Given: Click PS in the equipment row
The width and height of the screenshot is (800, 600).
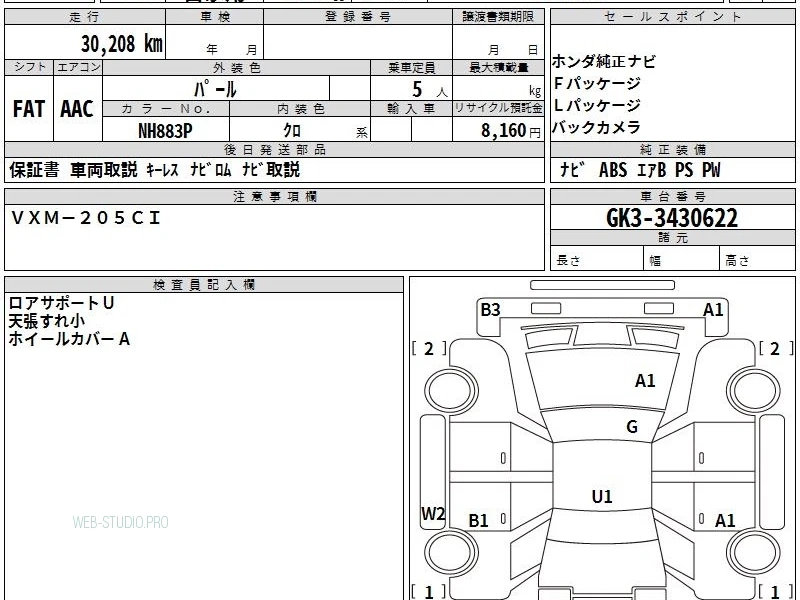Looking at the screenshot, I should point(684,170).
